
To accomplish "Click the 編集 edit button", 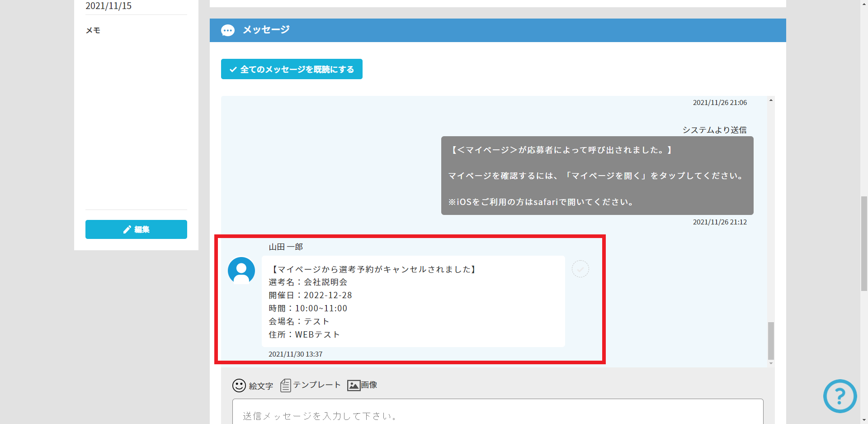I will pyautogui.click(x=136, y=229).
